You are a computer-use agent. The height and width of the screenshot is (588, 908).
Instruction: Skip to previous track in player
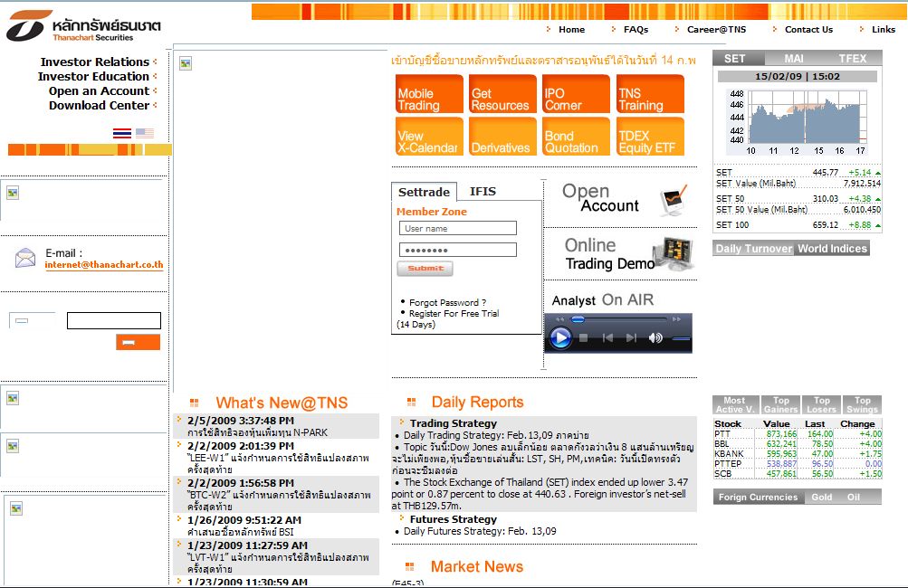607,337
